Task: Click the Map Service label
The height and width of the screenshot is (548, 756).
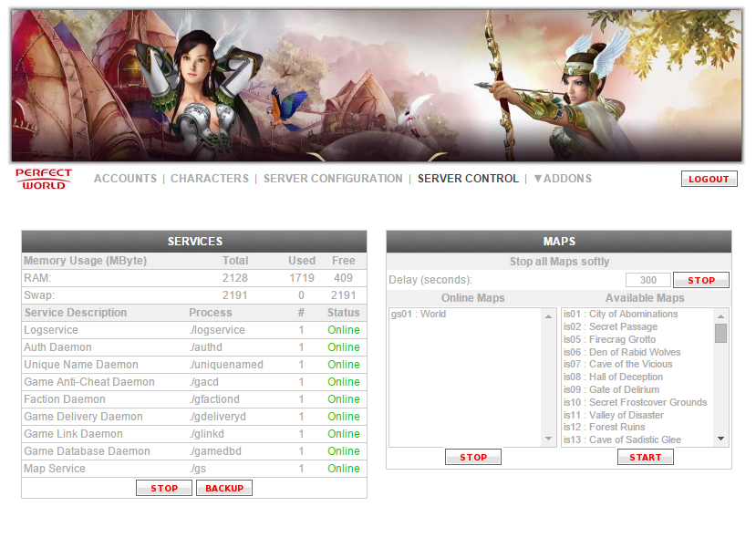Action: [x=55, y=469]
